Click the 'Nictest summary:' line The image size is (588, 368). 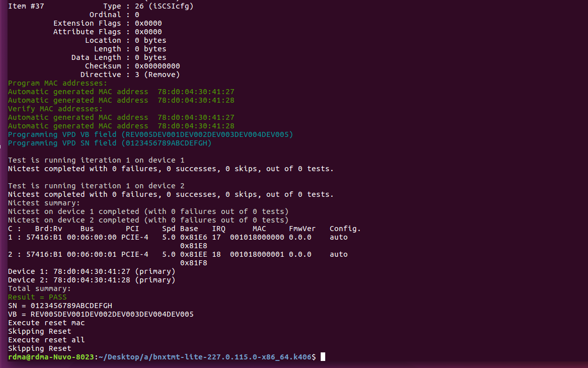pos(44,203)
